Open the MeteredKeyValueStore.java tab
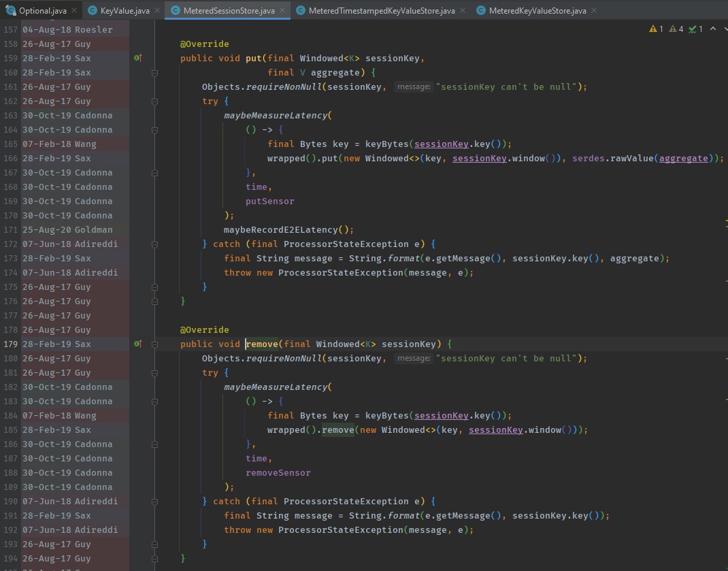 pyautogui.click(x=537, y=10)
